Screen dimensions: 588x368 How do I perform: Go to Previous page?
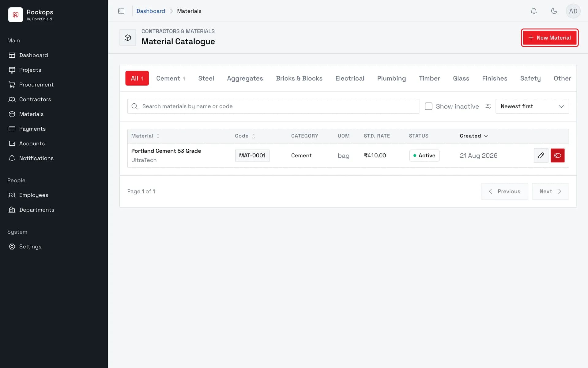click(x=504, y=191)
